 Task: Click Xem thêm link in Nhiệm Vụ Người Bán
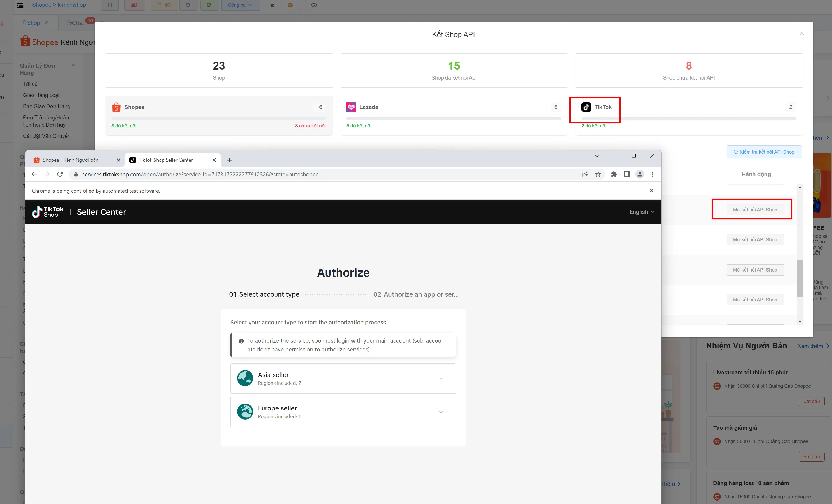tap(813, 346)
